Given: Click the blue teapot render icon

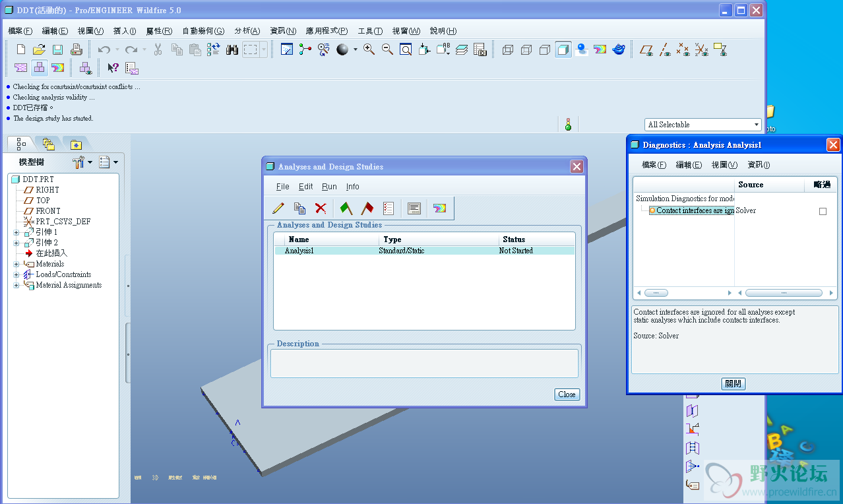Looking at the screenshot, I should click(x=618, y=49).
